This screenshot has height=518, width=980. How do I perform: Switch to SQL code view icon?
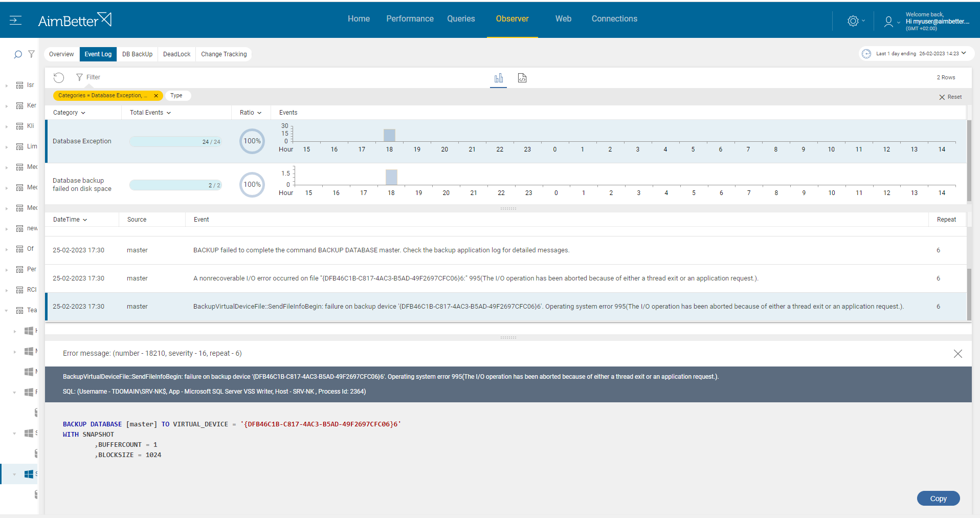pos(522,78)
